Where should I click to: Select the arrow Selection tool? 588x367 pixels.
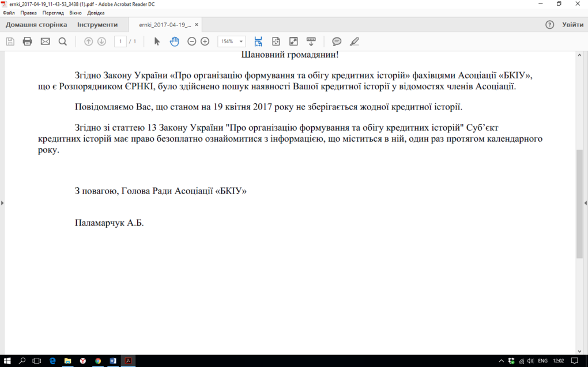coord(157,41)
